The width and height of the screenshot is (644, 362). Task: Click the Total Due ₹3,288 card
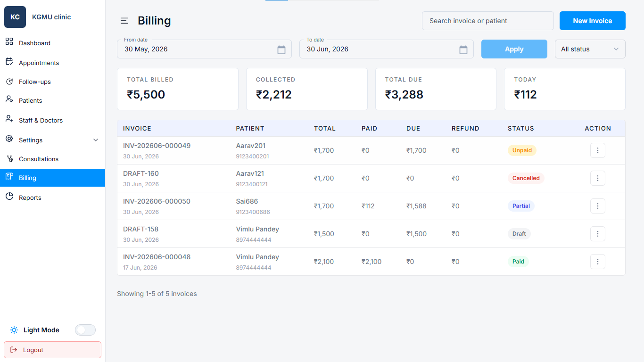point(436,89)
